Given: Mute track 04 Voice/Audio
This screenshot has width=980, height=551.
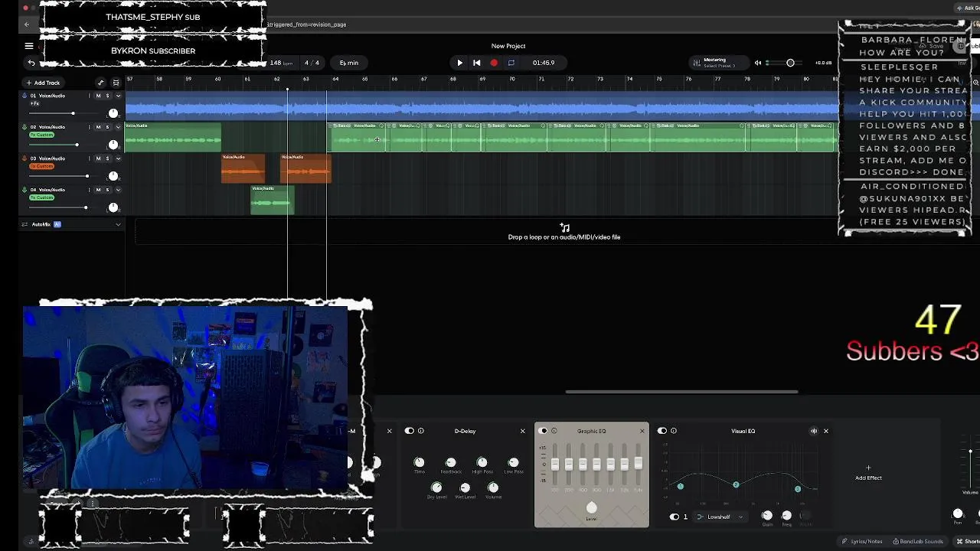Looking at the screenshot, I should coord(98,190).
